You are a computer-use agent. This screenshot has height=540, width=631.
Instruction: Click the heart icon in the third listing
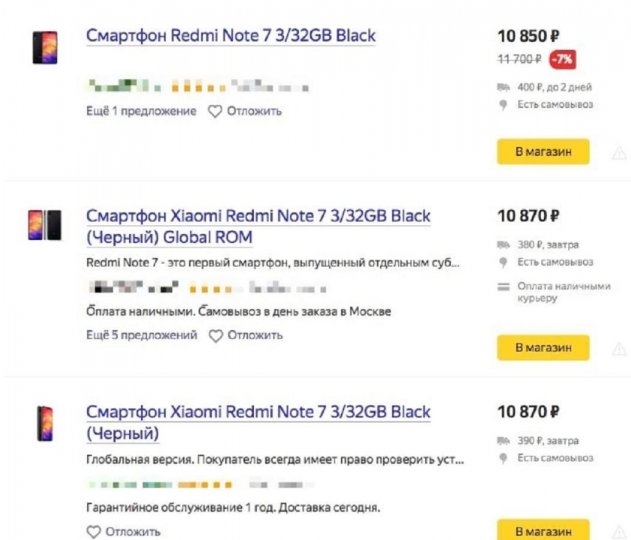point(93,531)
